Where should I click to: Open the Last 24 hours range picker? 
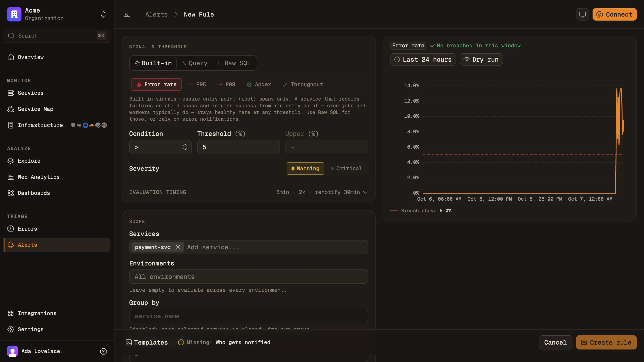[423, 59]
